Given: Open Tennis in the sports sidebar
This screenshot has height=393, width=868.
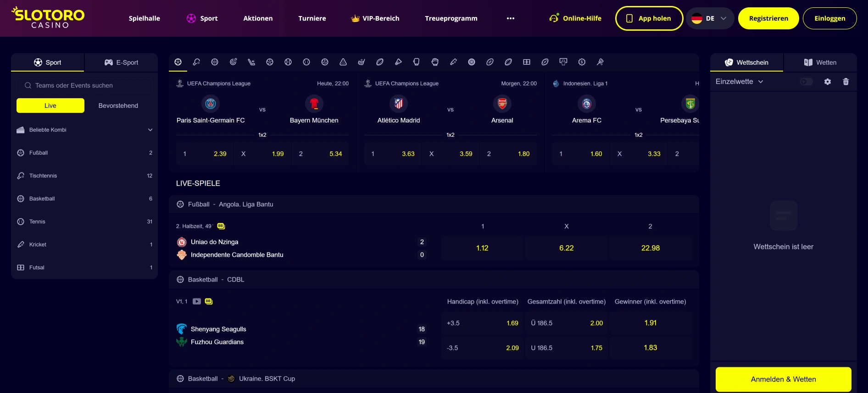Looking at the screenshot, I should 84,221.
